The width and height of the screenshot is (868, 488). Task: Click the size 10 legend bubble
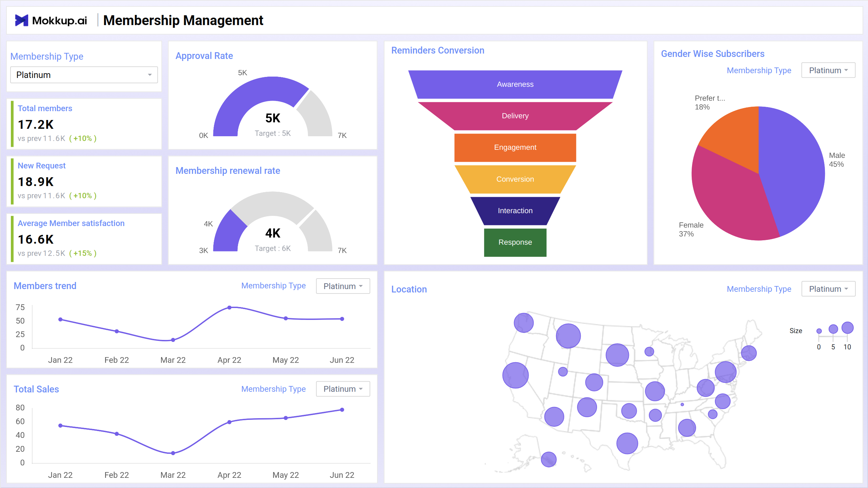click(847, 328)
